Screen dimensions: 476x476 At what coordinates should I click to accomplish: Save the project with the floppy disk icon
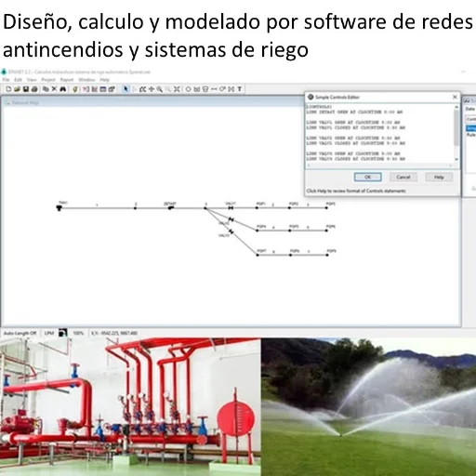(26, 89)
